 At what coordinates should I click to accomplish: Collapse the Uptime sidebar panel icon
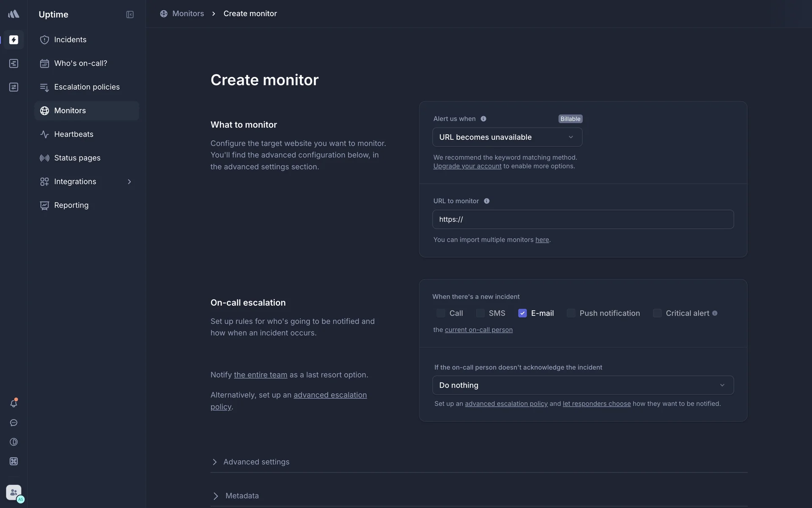[x=130, y=14]
